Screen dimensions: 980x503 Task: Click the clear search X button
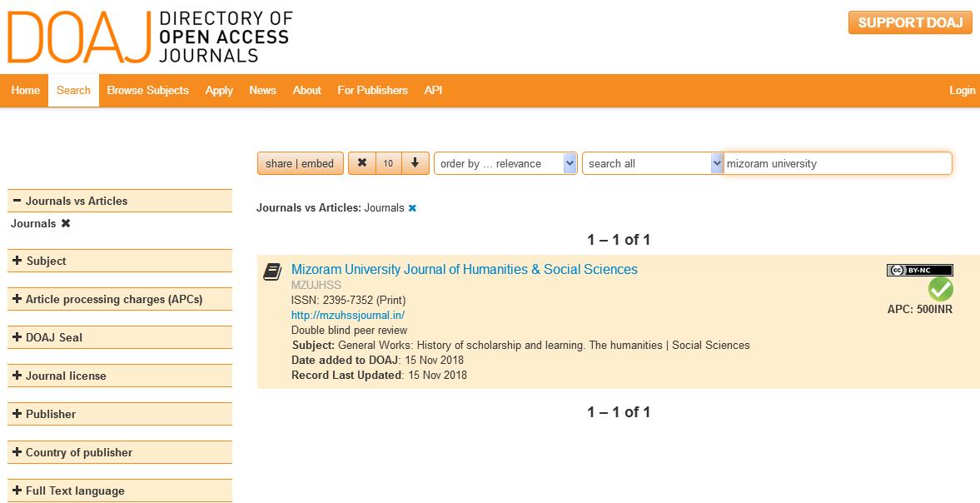(x=361, y=163)
